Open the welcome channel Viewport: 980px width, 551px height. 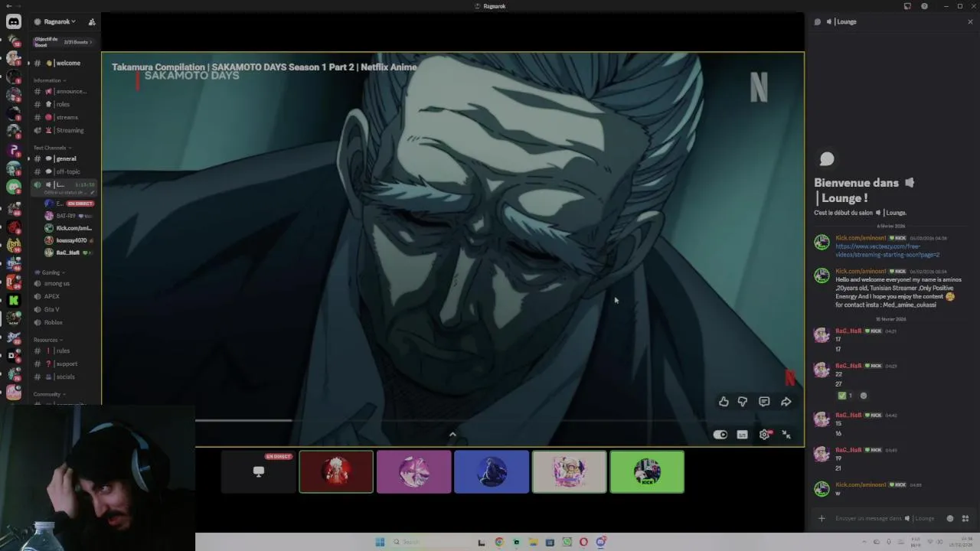64,63
